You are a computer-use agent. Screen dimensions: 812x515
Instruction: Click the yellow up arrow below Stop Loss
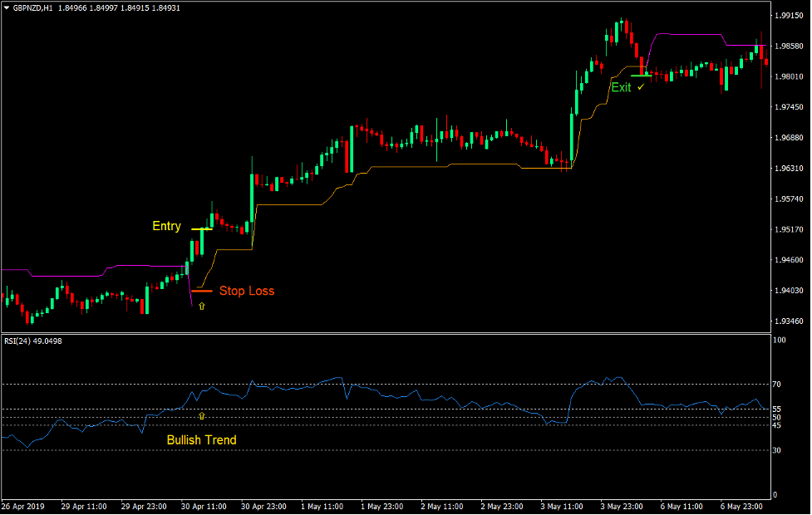pyautogui.click(x=202, y=306)
